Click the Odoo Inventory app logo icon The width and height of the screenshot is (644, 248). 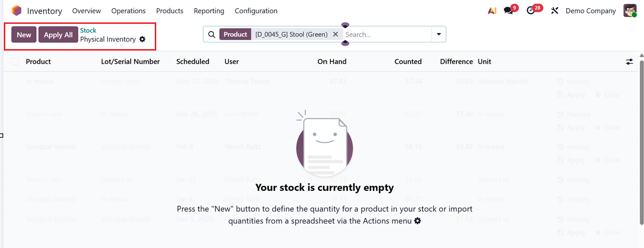click(17, 10)
